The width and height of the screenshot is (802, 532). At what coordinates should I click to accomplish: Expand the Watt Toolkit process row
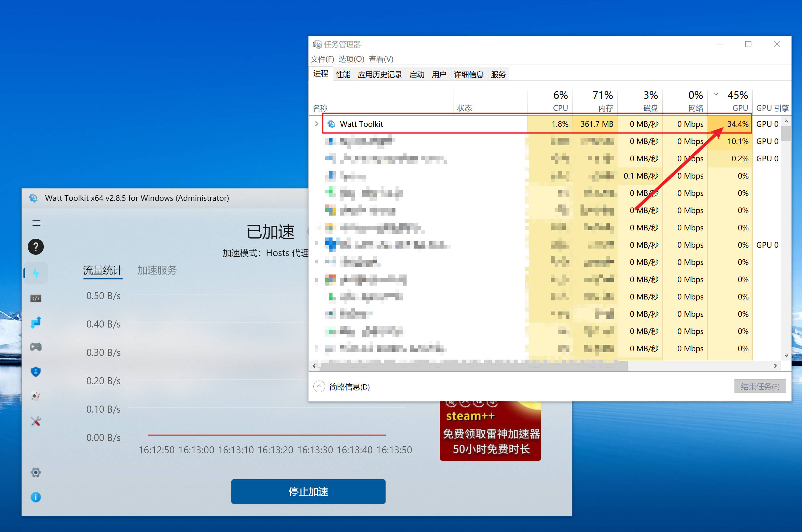pyautogui.click(x=316, y=124)
